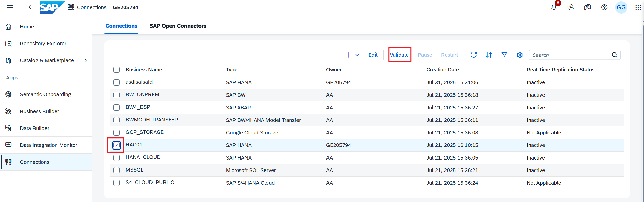Click the search magnifier icon

point(615,55)
